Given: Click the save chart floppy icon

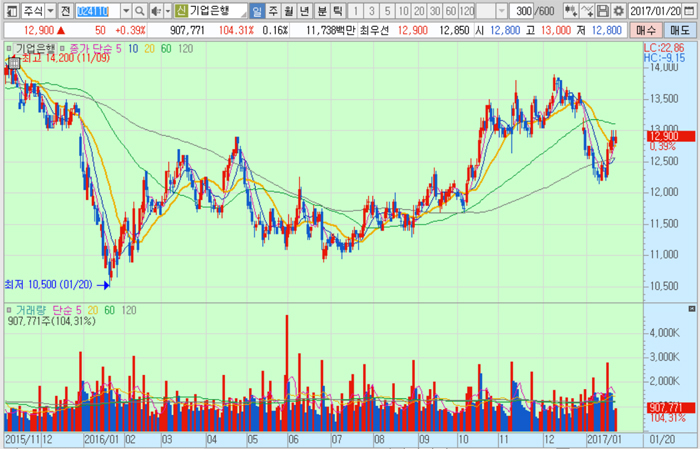Looking at the screenshot, I should pos(603,10).
